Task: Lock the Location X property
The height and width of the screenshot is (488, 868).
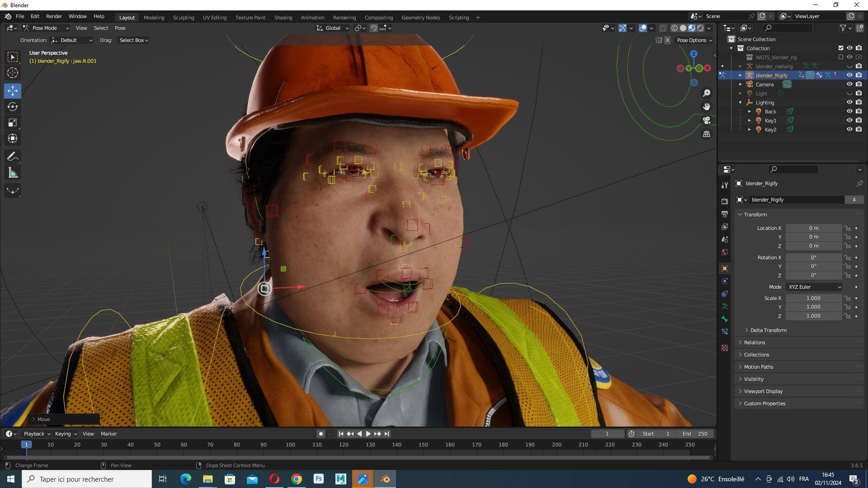Action: pyautogui.click(x=848, y=228)
